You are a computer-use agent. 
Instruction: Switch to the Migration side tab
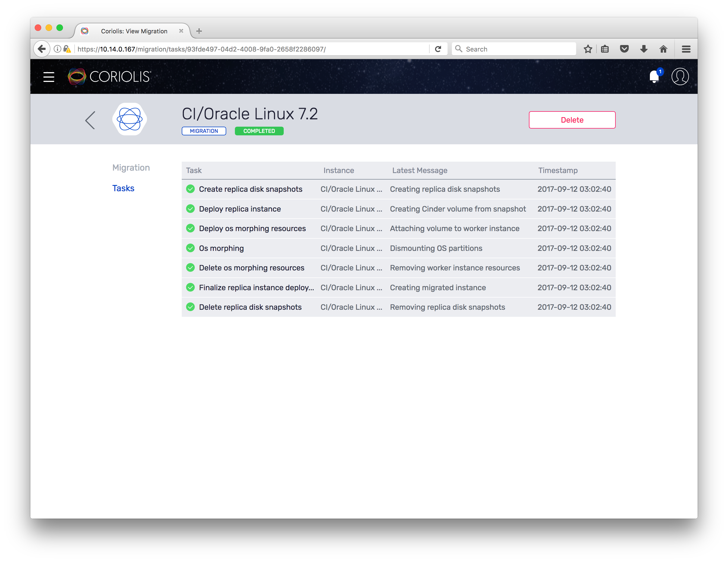pyautogui.click(x=131, y=168)
